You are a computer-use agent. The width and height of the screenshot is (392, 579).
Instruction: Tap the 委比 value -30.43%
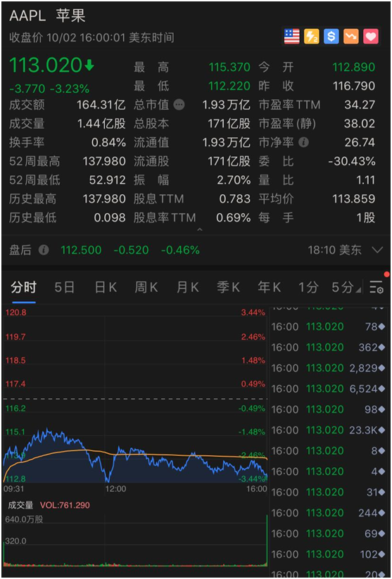point(352,161)
